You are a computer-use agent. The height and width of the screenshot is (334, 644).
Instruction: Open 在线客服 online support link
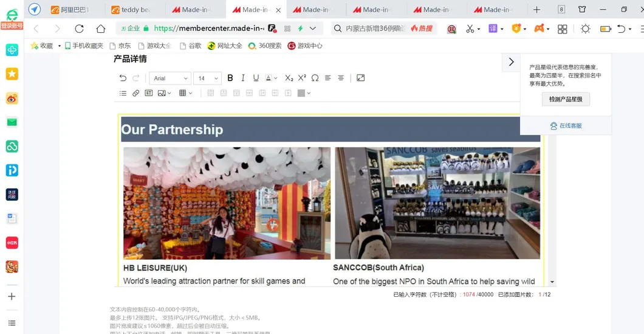(x=566, y=126)
